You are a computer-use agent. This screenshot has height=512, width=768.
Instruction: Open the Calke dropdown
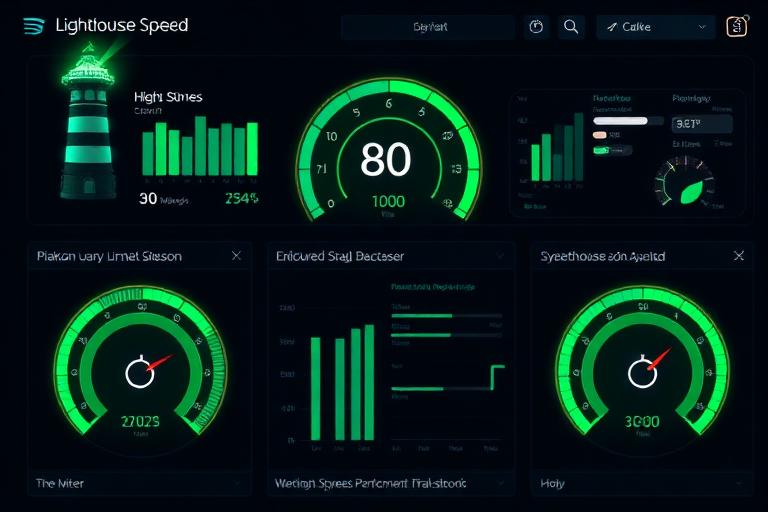pos(656,27)
